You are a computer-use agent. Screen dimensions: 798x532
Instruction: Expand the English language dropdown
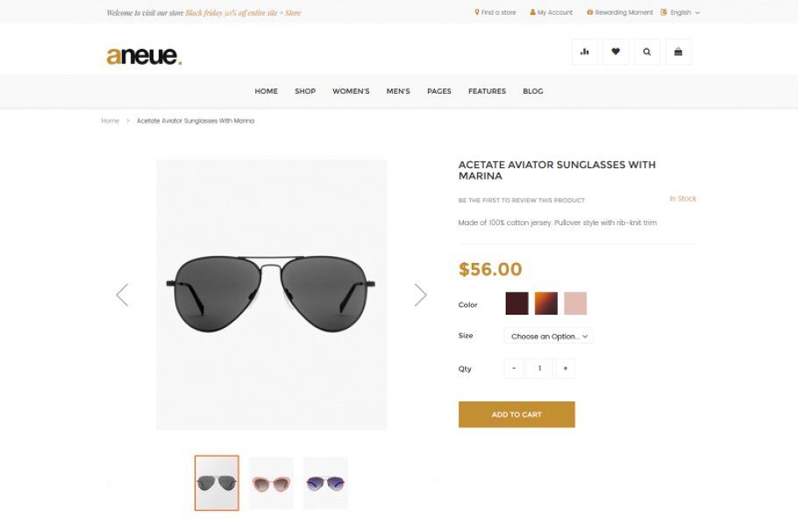tap(680, 12)
